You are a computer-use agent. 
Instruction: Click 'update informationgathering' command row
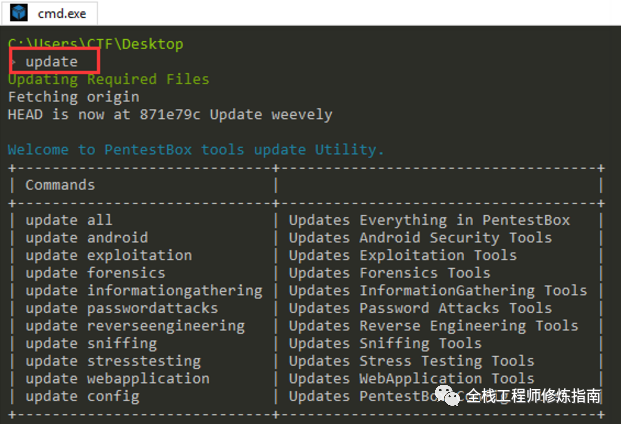point(144,291)
